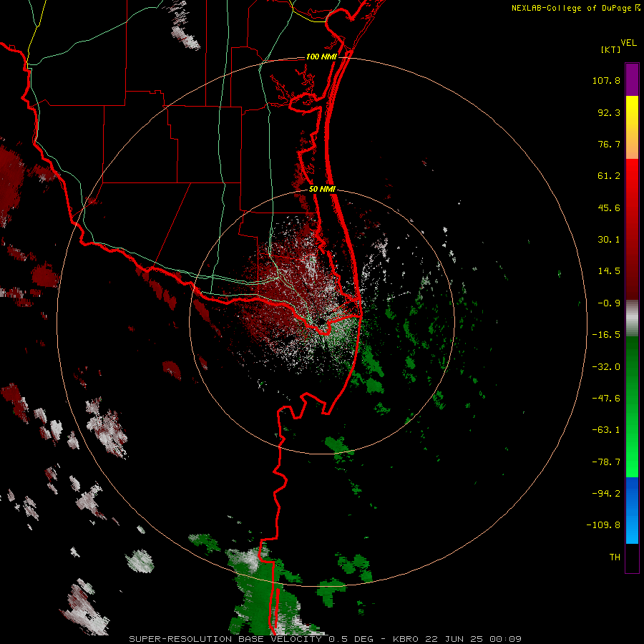Pick the black TH band of the color bar
Viewport: 644px width, 644px height.
coord(632,557)
